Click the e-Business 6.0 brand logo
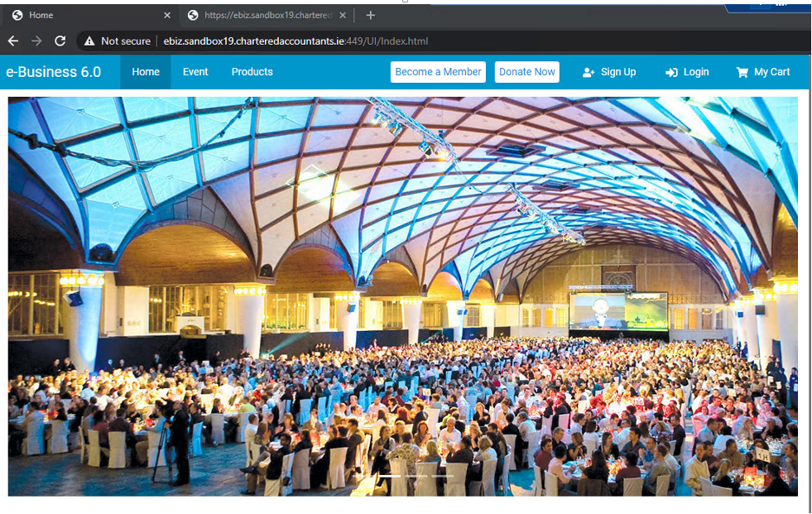 click(x=53, y=72)
